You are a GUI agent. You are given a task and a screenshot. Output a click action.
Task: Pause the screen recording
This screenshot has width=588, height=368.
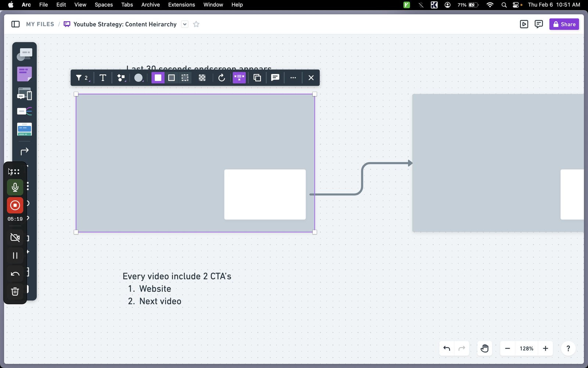[15, 255]
